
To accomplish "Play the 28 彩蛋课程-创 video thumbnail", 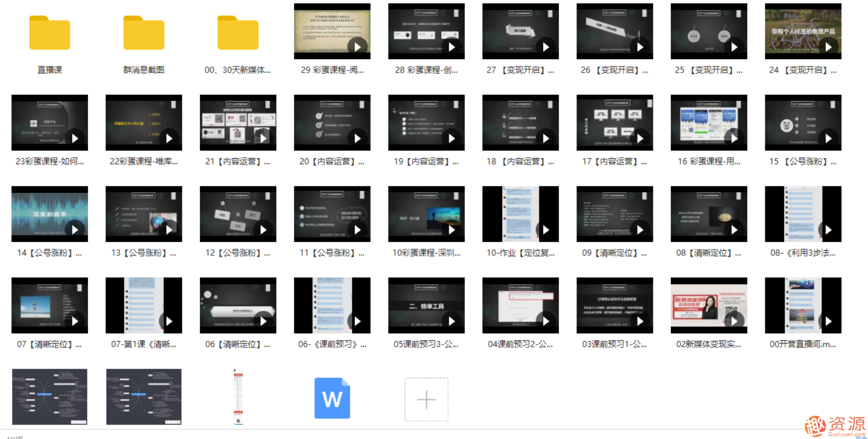I will [426, 31].
